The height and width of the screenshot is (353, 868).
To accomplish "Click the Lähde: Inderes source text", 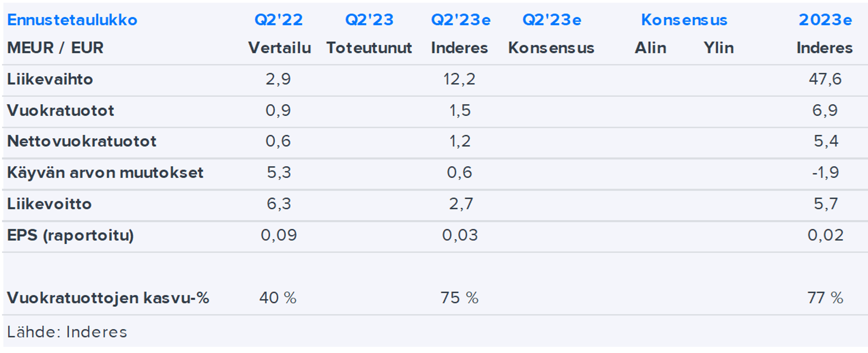I will 67,332.
